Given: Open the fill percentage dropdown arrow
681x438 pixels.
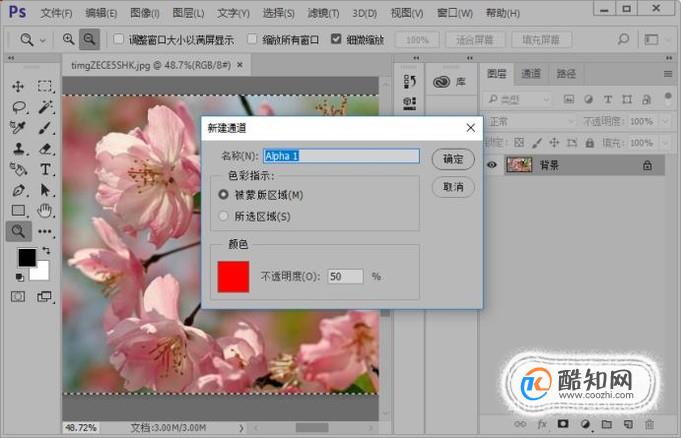Looking at the screenshot, I should point(666,143).
